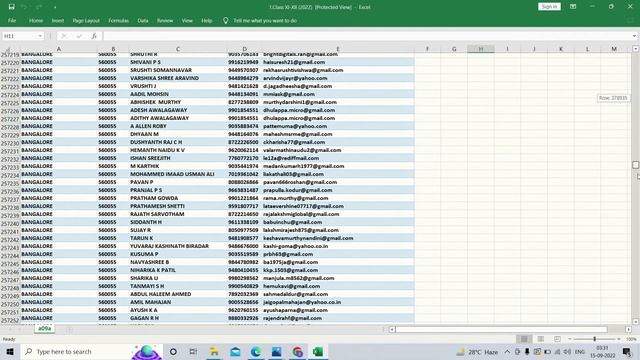Click horizontal scrollbar left arrow
The width and height of the screenshot is (640, 360).
point(392,329)
